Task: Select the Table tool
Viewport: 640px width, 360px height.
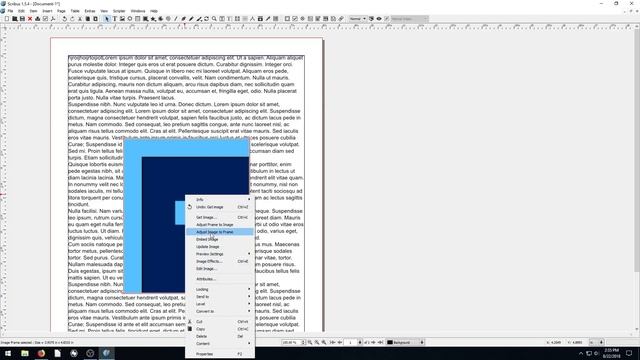Action: (x=138, y=19)
